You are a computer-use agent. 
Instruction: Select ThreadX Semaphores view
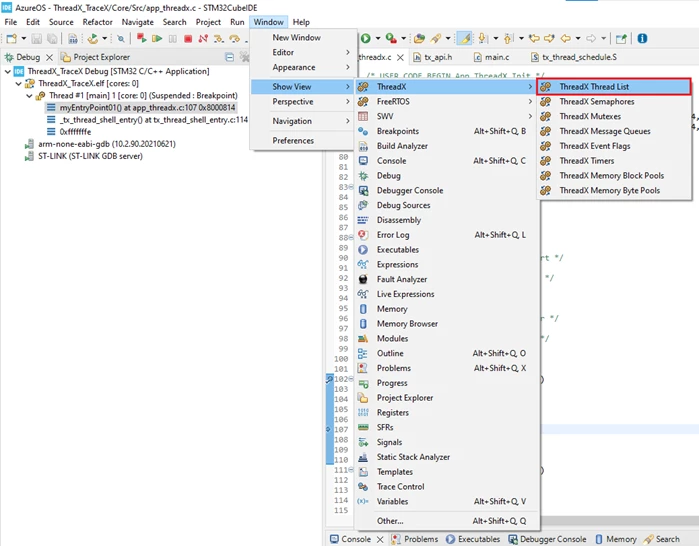[614, 102]
